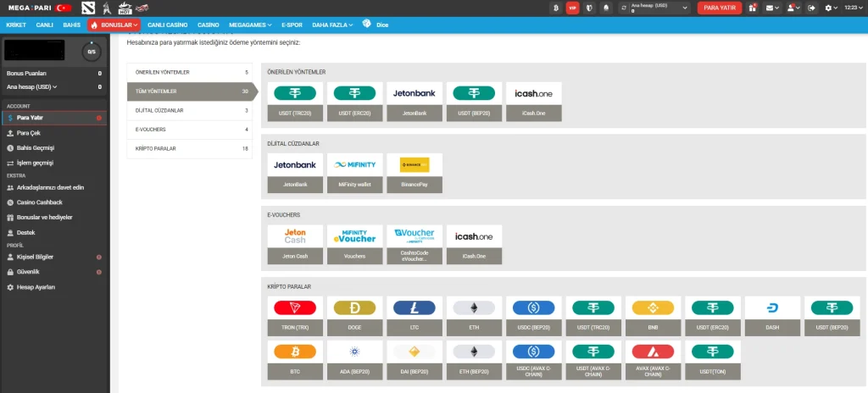Open the Dota 2 logo shortcut
This screenshot has height=393, width=868.
click(x=88, y=8)
